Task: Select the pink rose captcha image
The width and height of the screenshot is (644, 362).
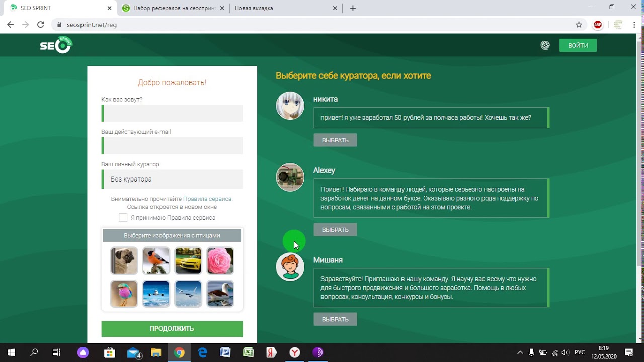Action: click(220, 260)
